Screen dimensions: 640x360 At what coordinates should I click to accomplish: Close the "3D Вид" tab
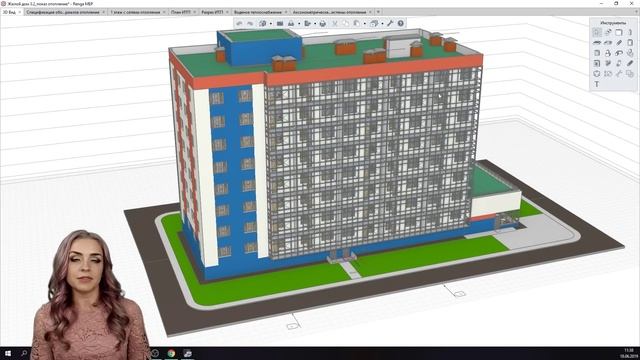tap(20, 12)
